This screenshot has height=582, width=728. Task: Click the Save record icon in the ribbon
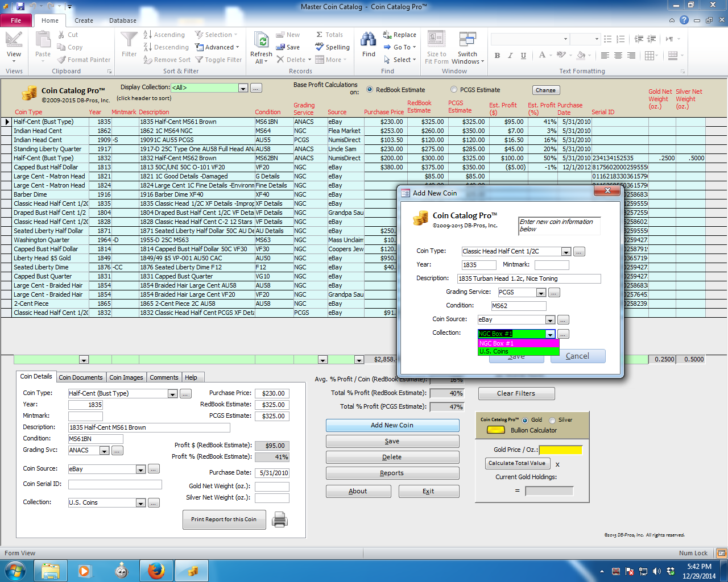click(x=280, y=47)
